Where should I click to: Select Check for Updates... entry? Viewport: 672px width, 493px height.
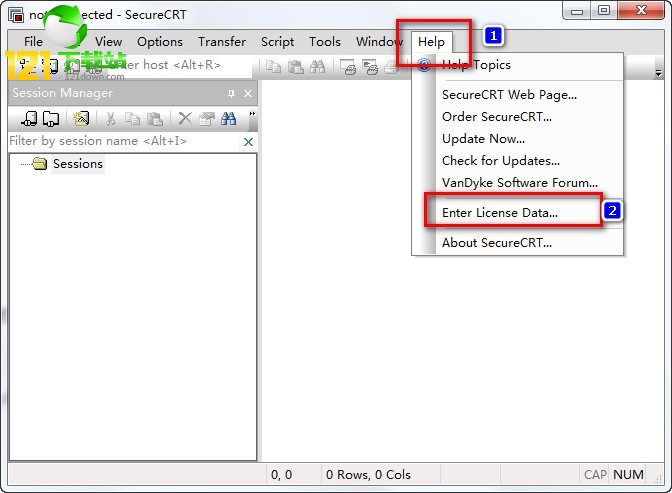click(x=517, y=161)
